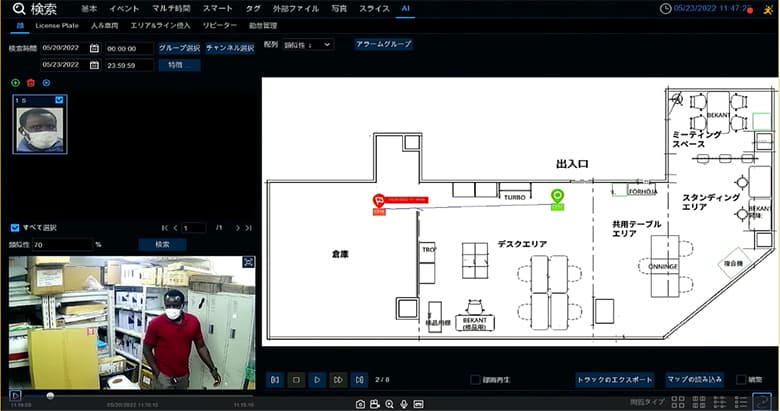The image size is (780, 411).
Task: Click previous-frame step playback button
Action: click(x=275, y=380)
